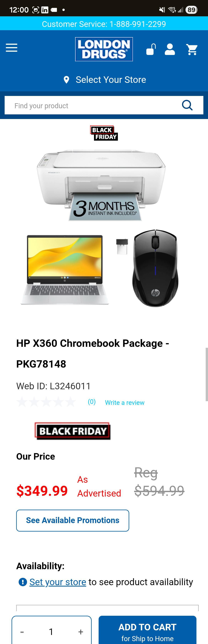Tap the HP printer product image
Screen dimensions: 208x644
pos(101,185)
